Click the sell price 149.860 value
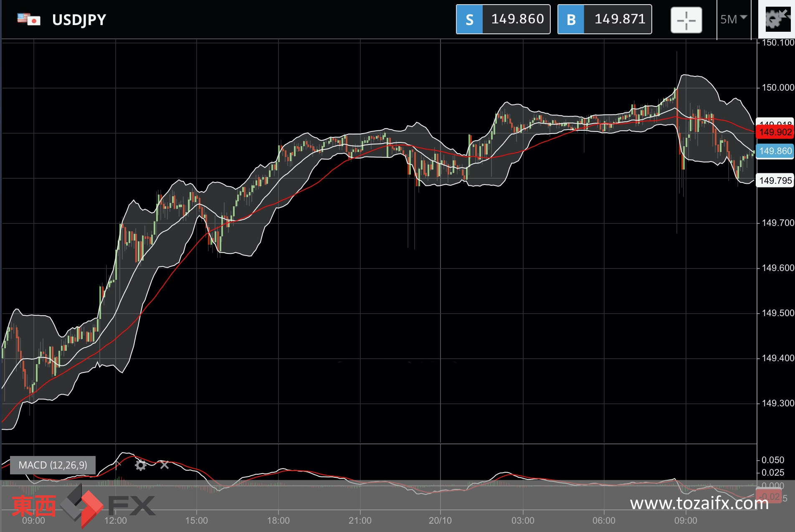This screenshot has height=532, width=795. click(x=517, y=19)
